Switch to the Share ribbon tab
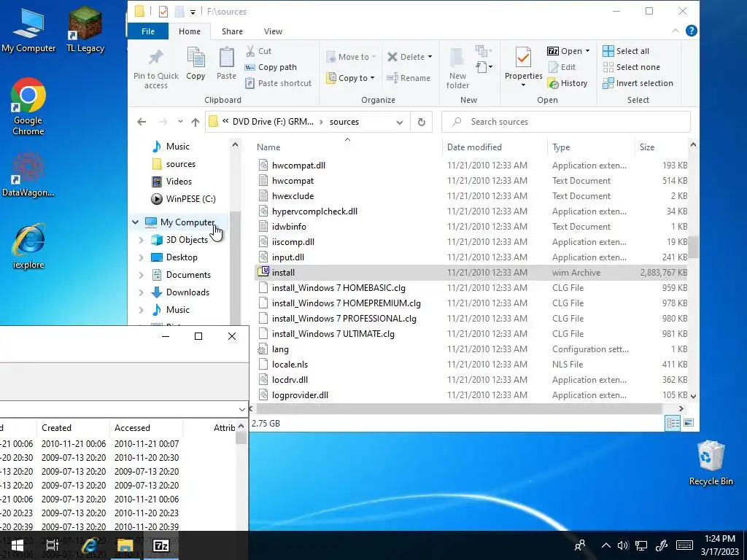 (232, 31)
